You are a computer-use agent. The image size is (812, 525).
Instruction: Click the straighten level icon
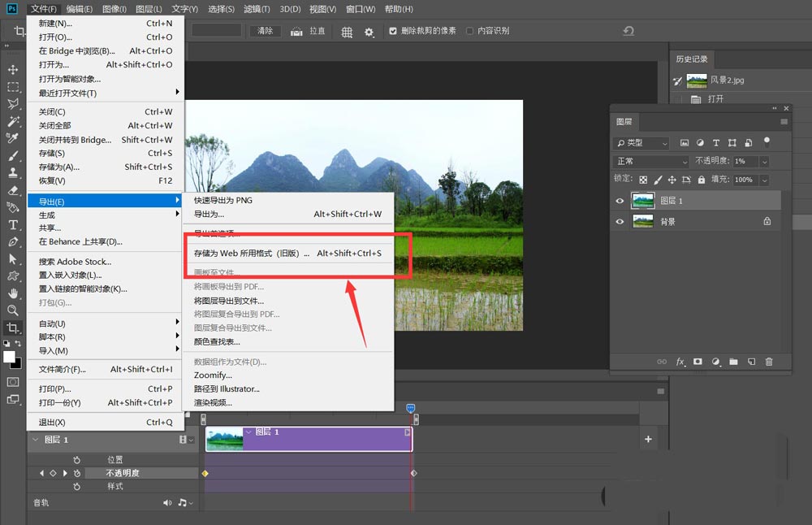coord(296,32)
